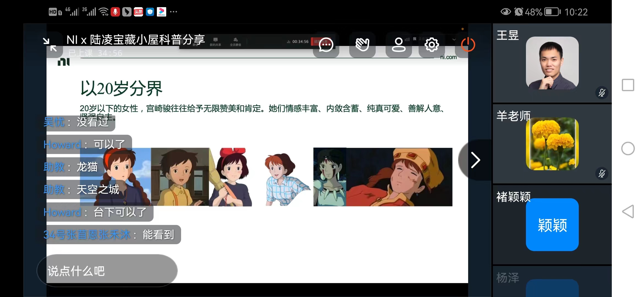Tap 王昱's muted microphone icon

pos(602,93)
